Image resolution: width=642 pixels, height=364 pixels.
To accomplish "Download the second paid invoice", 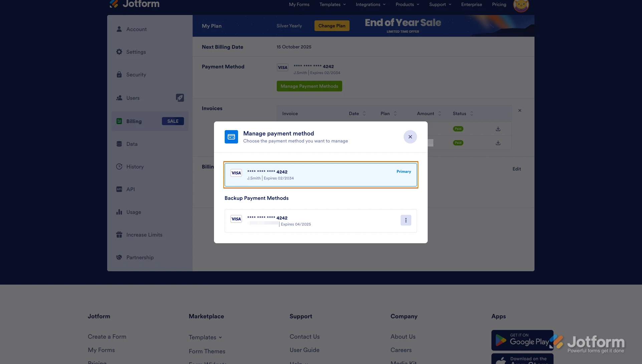I will coord(498,143).
